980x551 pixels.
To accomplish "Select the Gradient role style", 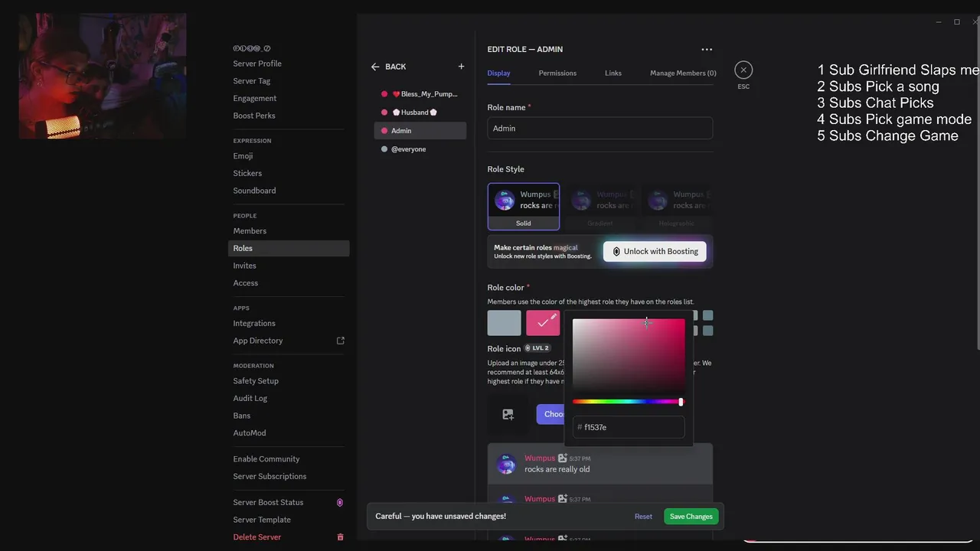I will pyautogui.click(x=600, y=207).
